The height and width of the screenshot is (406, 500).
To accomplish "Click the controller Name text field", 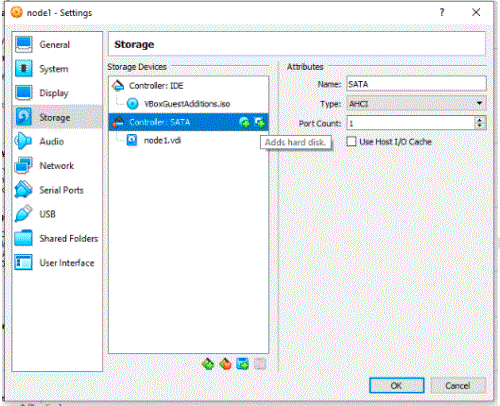I will tap(416, 84).
